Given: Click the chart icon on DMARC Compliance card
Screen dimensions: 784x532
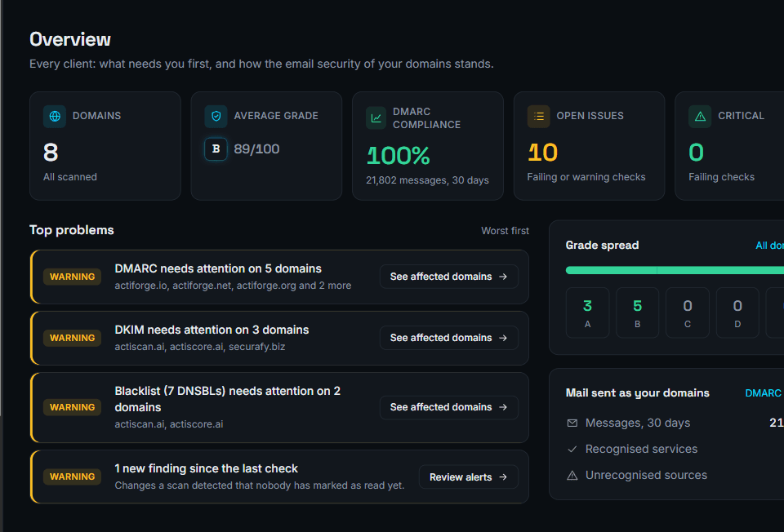Looking at the screenshot, I should click(x=376, y=117).
